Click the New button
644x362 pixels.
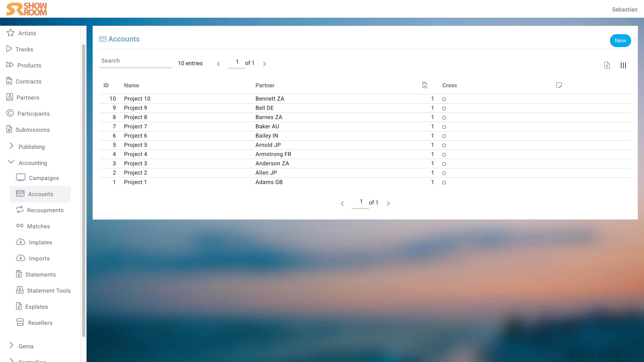click(620, 40)
